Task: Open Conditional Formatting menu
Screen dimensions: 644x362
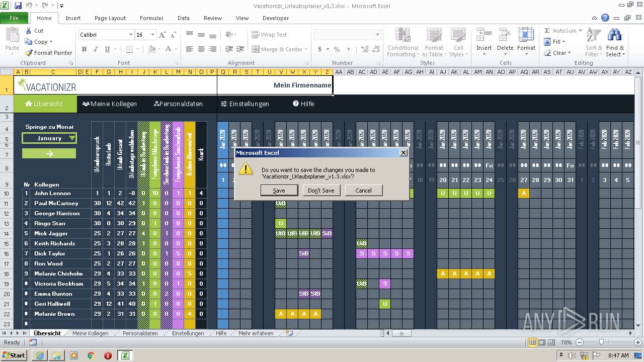Action: (x=403, y=43)
